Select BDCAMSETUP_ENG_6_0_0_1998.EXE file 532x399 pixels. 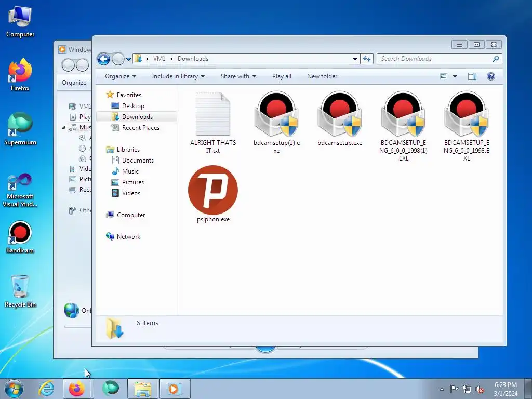pos(466,126)
